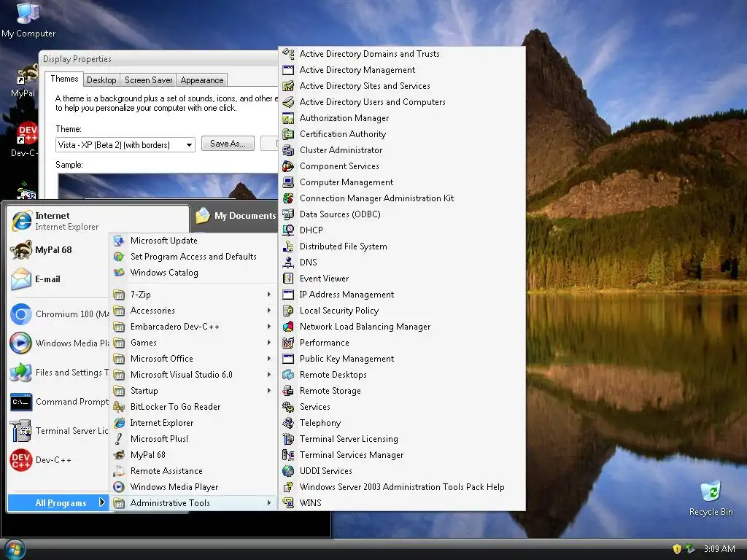Open the DHCP console icon
Viewport: 747px width, 560px height.
click(288, 230)
